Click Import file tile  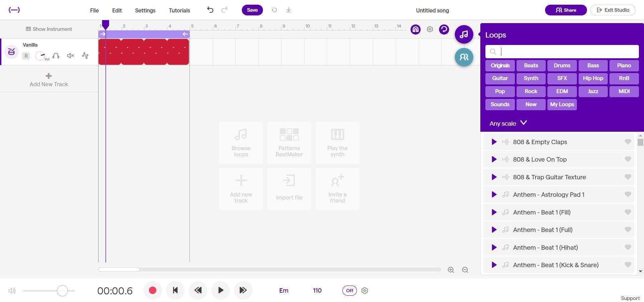[x=289, y=189]
